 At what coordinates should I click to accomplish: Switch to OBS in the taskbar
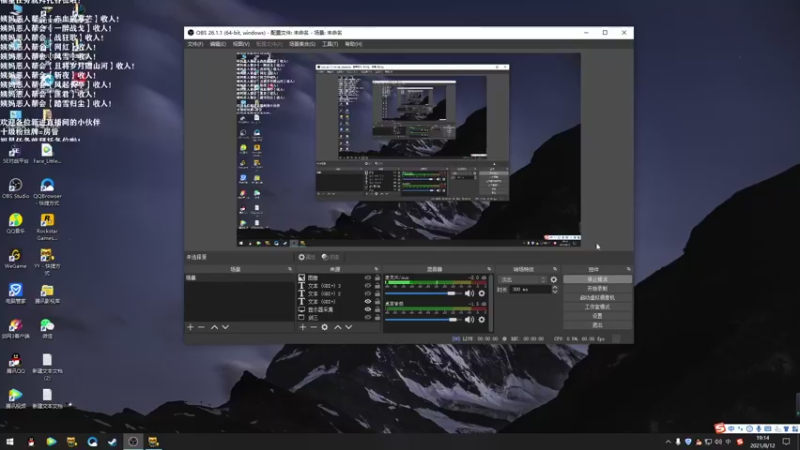tap(133, 442)
